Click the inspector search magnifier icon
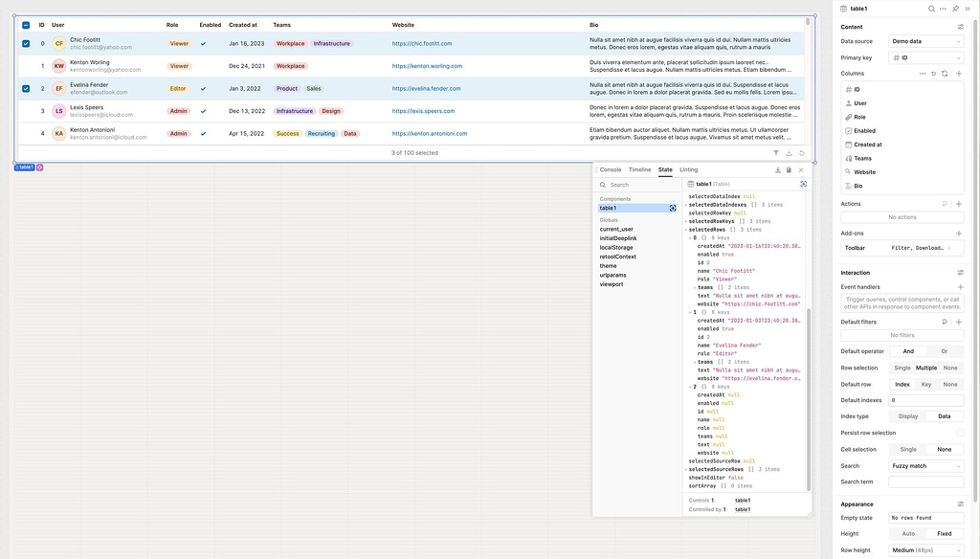The image size is (980, 559). click(x=931, y=9)
